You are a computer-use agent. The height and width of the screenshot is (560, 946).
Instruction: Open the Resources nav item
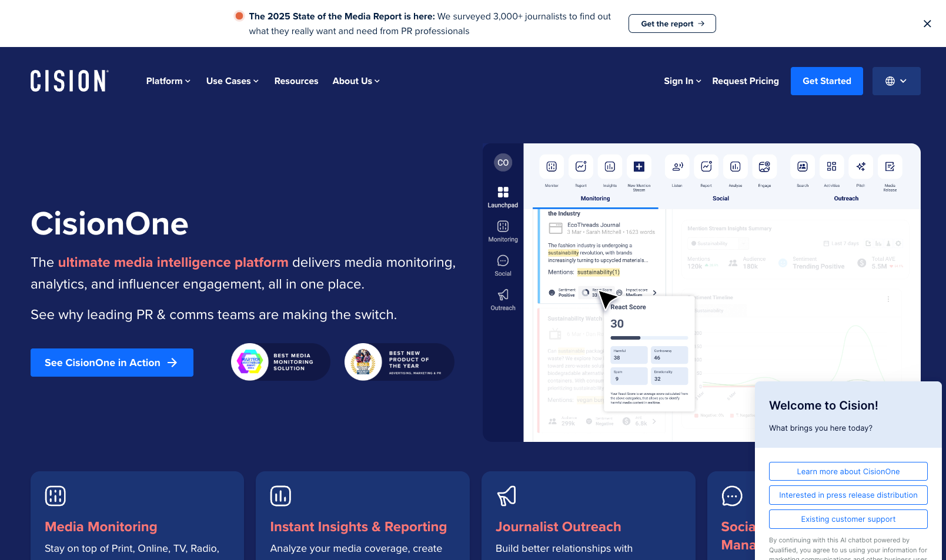pyautogui.click(x=296, y=81)
